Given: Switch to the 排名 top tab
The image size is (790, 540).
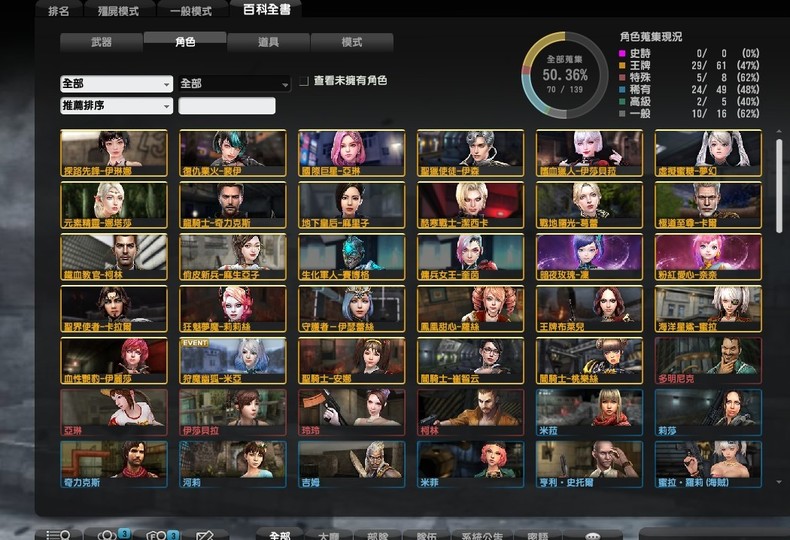Looking at the screenshot, I should point(58,11).
